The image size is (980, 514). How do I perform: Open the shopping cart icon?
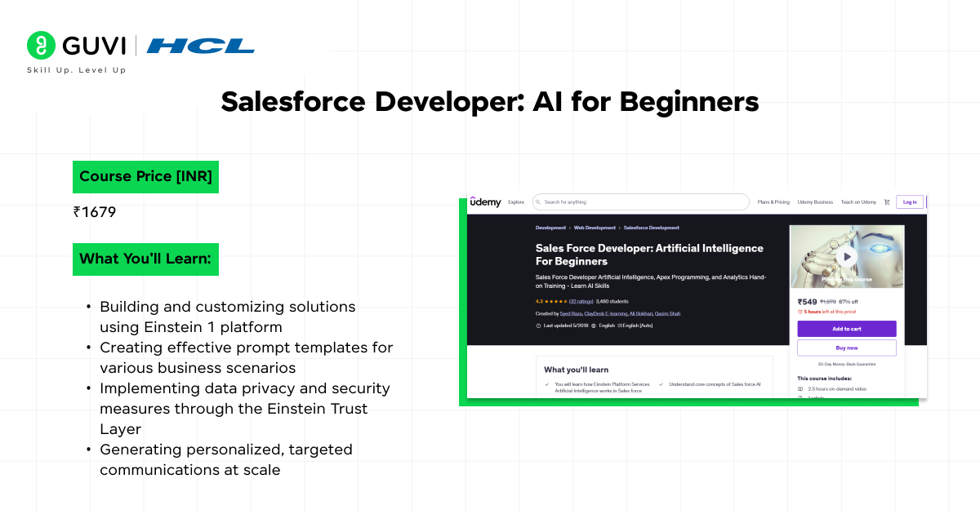[x=887, y=202]
